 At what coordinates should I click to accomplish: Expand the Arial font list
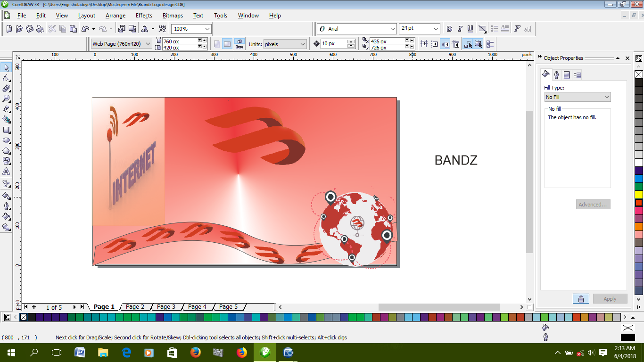point(392,28)
